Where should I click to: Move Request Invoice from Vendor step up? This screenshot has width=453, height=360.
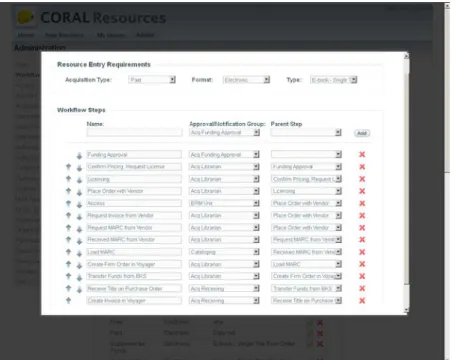[x=68, y=215]
